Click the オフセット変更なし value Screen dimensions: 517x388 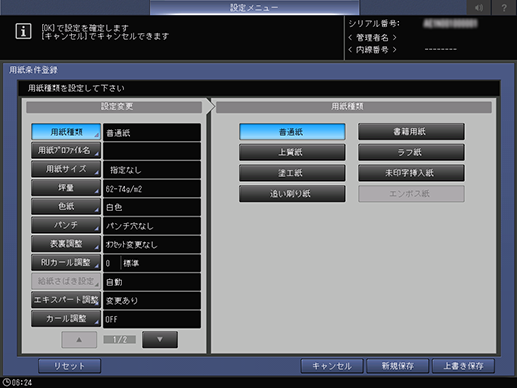point(152,245)
